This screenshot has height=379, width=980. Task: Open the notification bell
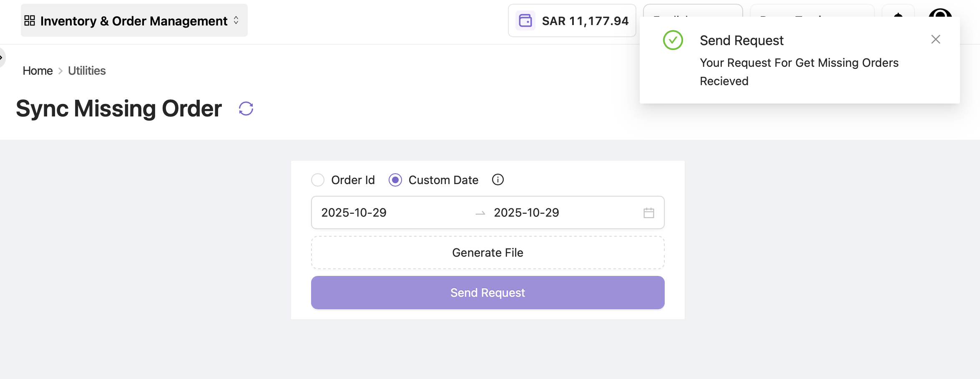click(897, 18)
